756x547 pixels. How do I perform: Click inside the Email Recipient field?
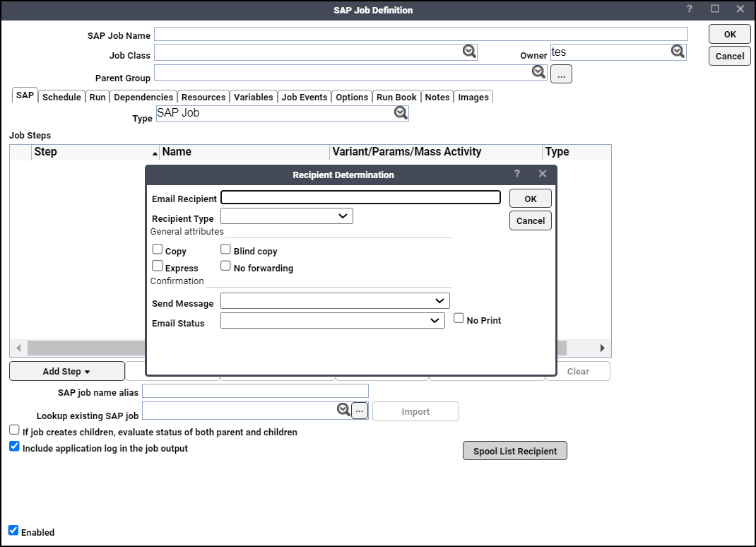(360, 197)
